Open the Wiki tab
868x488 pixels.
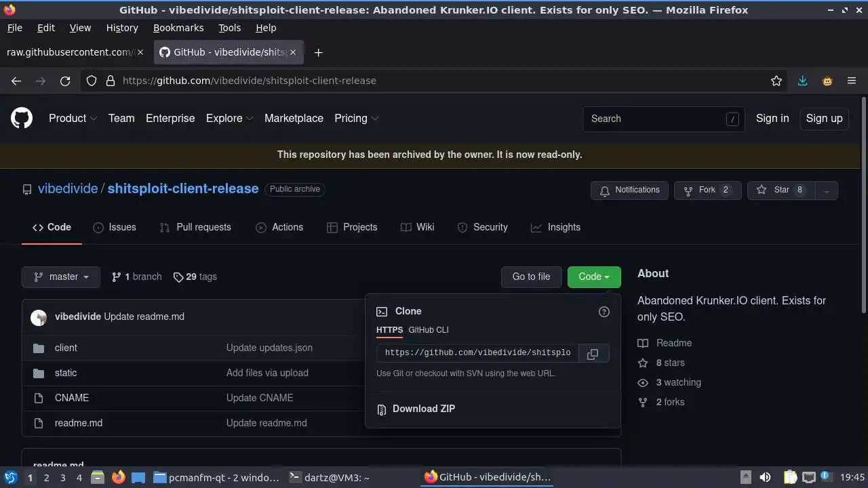click(x=417, y=228)
